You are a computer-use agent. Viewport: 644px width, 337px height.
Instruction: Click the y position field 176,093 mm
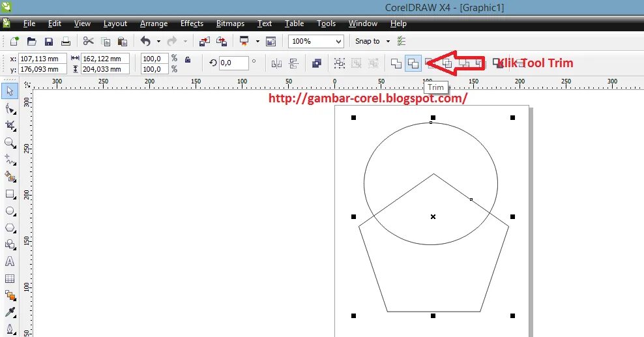(x=43, y=69)
